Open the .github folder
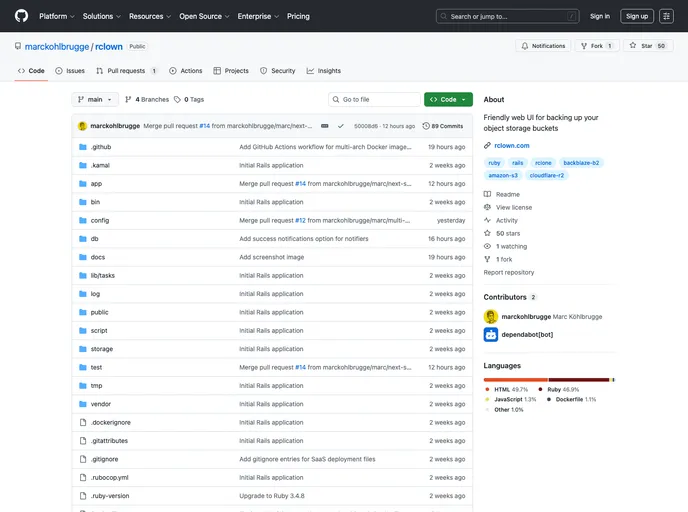 click(101, 147)
